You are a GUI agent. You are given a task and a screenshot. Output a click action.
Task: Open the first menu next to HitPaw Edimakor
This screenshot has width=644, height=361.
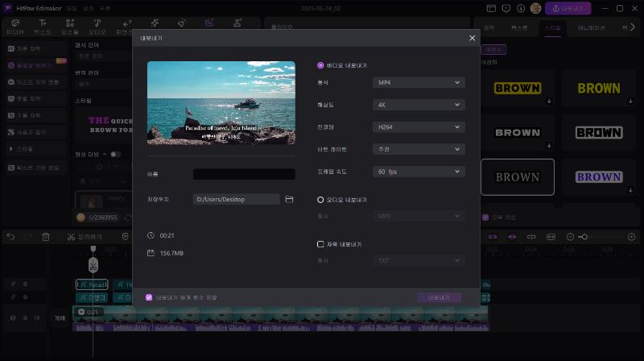coord(72,8)
